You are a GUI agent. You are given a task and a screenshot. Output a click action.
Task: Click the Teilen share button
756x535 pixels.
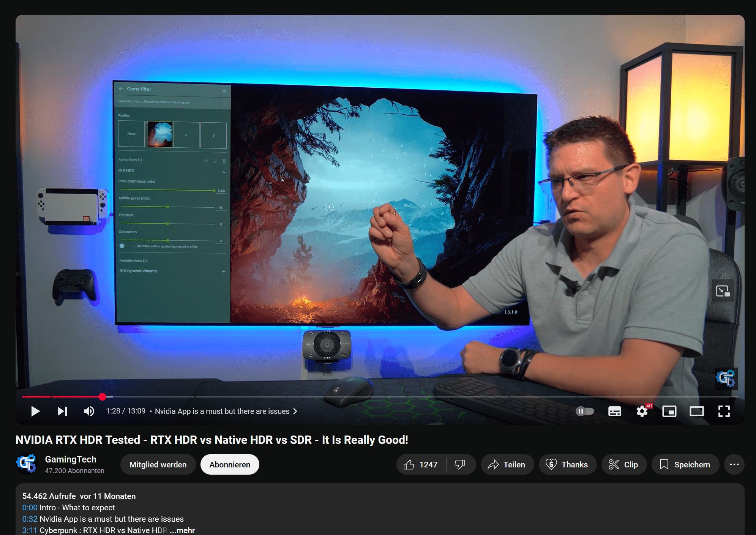tap(507, 464)
